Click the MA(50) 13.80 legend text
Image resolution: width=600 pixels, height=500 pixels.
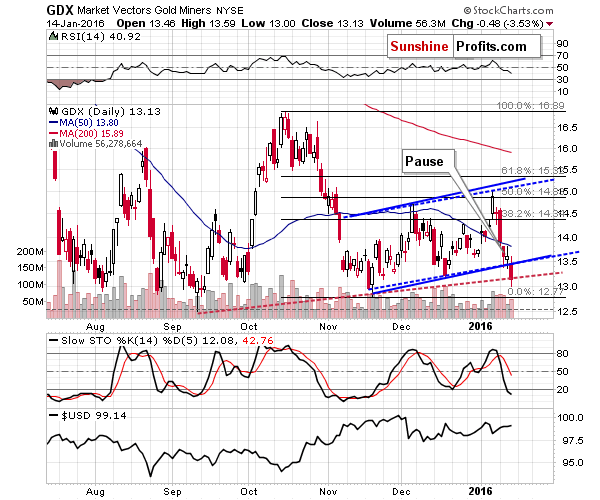(89, 123)
